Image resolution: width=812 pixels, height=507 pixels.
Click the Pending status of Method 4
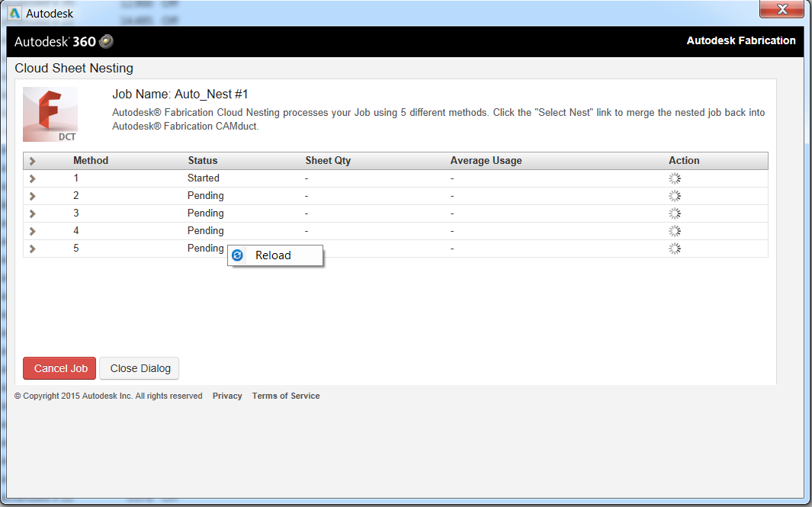[206, 231]
